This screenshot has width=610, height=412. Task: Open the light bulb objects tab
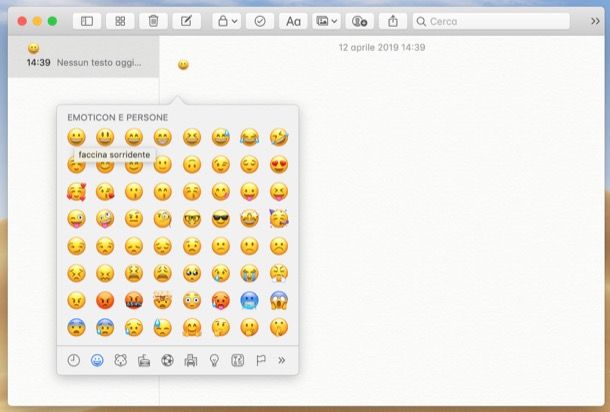point(214,361)
